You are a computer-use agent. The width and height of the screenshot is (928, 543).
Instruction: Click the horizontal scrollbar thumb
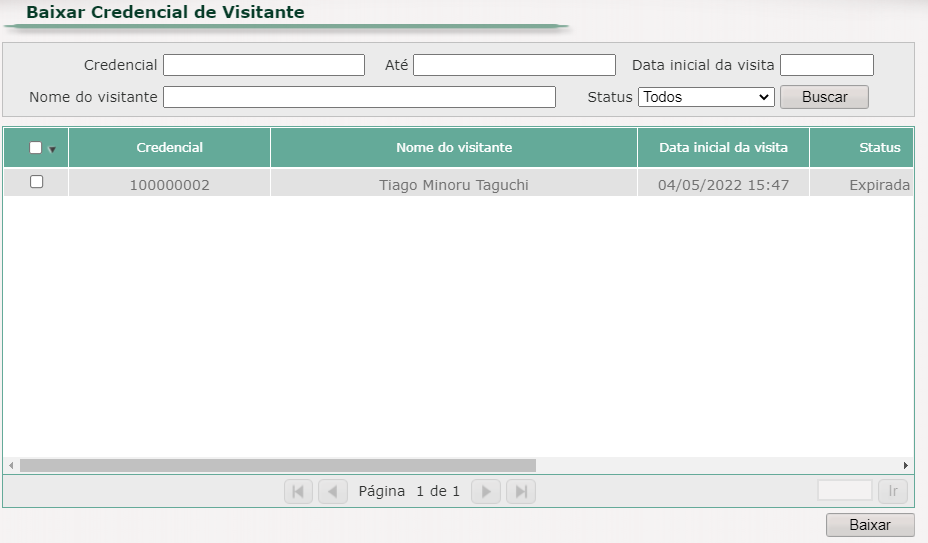pos(278,465)
